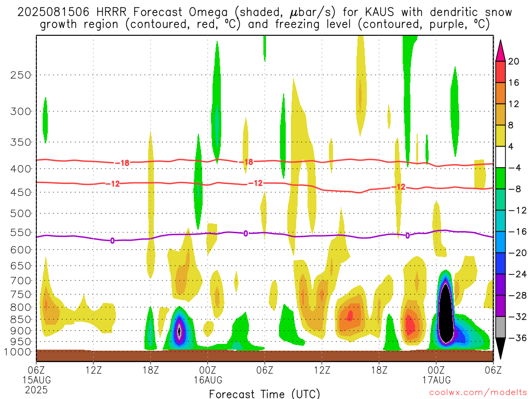Select the 650 pressure level label
532x399 pixels.
21,265
